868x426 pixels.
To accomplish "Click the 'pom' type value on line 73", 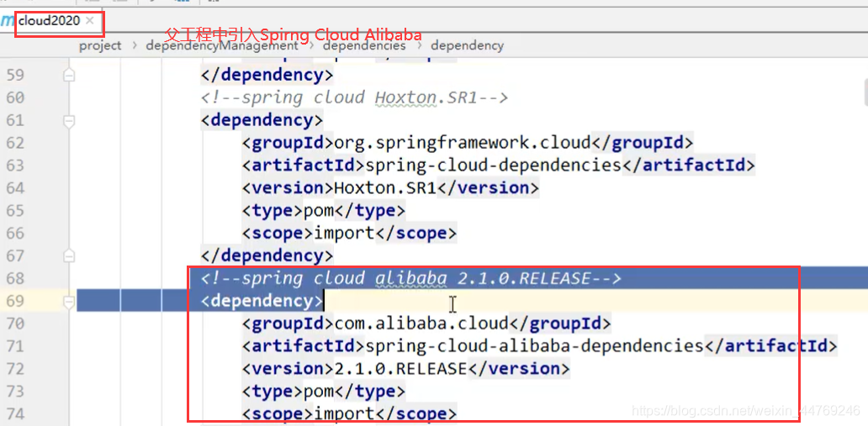I will pos(318,392).
